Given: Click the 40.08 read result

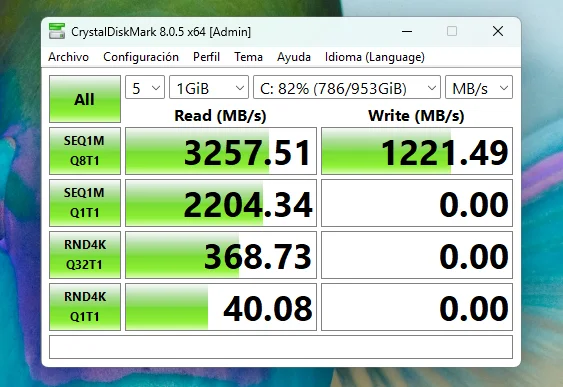Looking at the screenshot, I should point(221,307).
